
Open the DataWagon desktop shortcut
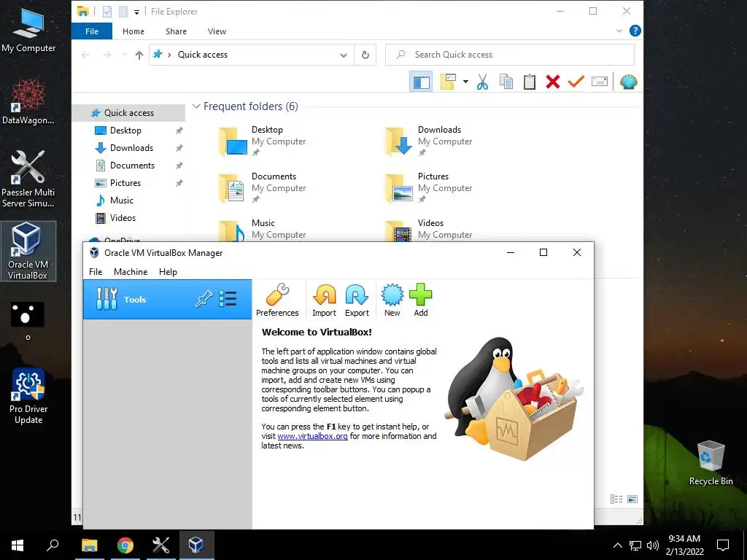point(28,101)
